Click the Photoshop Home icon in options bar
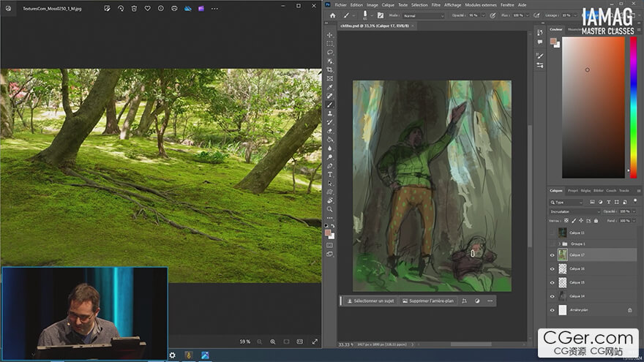 click(x=333, y=15)
